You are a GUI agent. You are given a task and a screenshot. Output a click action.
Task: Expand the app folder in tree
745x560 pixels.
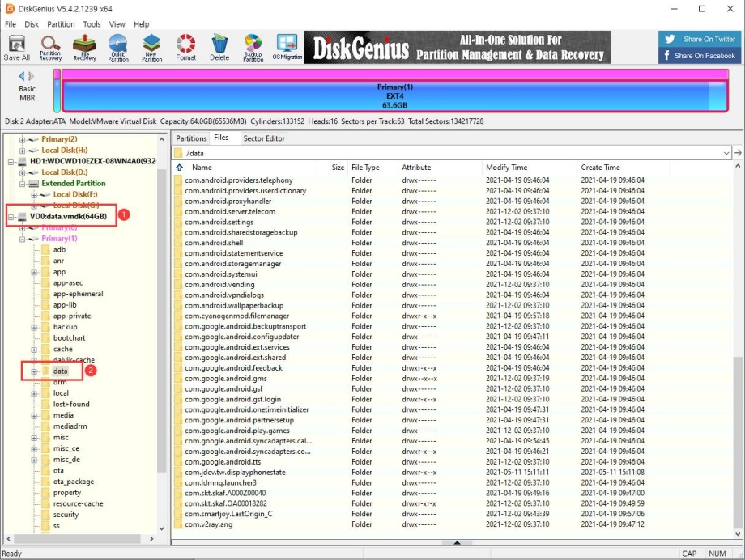click(34, 272)
